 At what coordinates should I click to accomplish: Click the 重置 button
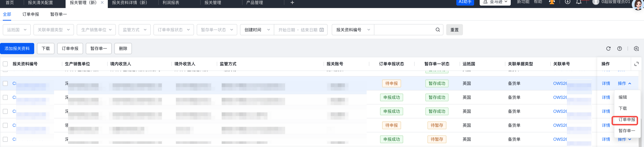(454, 30)
